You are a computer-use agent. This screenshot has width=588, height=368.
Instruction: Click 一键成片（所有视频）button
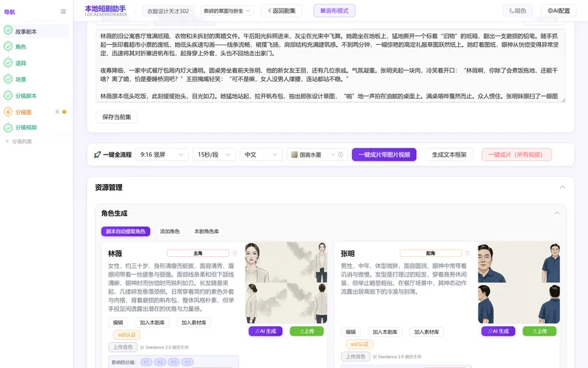tap(517, 155)
